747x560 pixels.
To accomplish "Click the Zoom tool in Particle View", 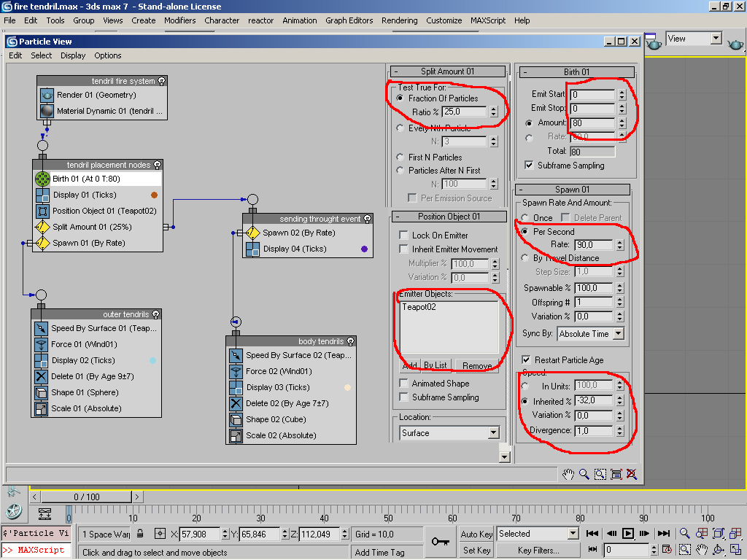I will 584,474.
